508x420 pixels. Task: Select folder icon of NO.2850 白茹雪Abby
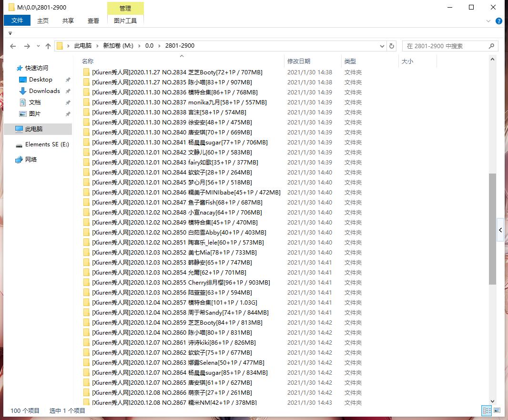86,232
